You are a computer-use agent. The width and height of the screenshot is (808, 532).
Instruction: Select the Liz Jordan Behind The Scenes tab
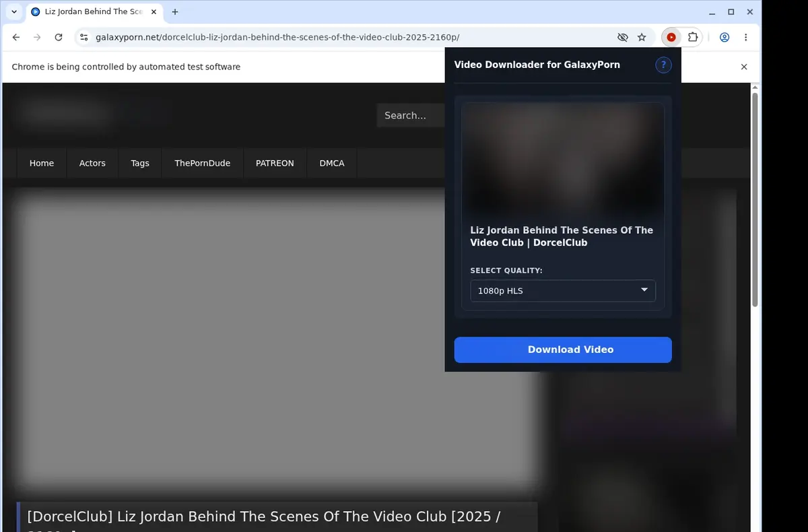(94, 12)
